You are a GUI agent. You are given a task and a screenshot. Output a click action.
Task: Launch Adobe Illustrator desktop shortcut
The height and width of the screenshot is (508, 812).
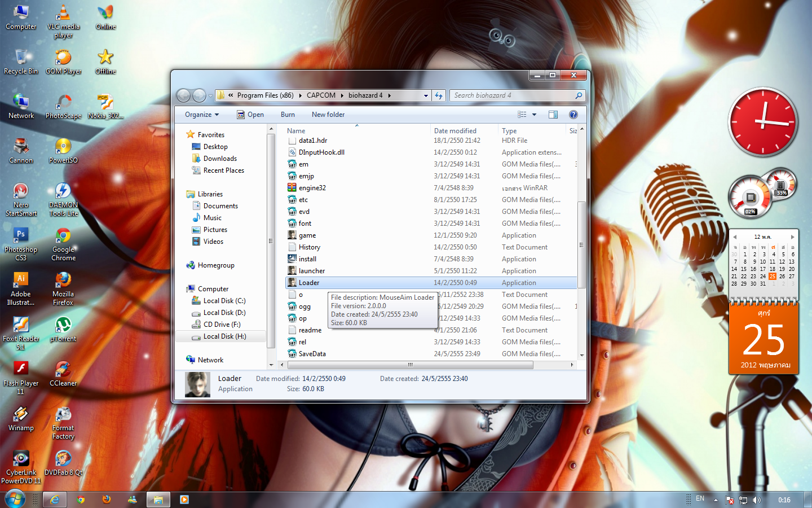pyautogui.click(x=21, y=289)
